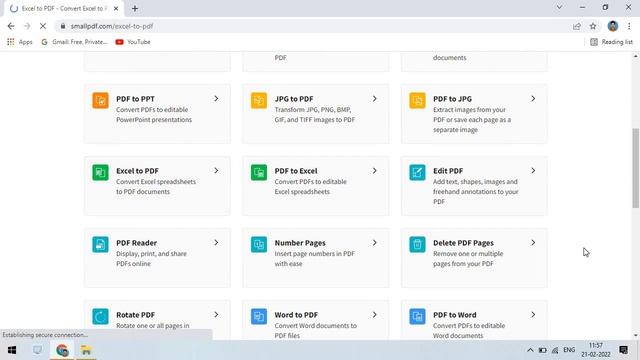Open the PDF to PPT tool icon
The width and height of the screenshot is (640, 360).
click(100, 100)
